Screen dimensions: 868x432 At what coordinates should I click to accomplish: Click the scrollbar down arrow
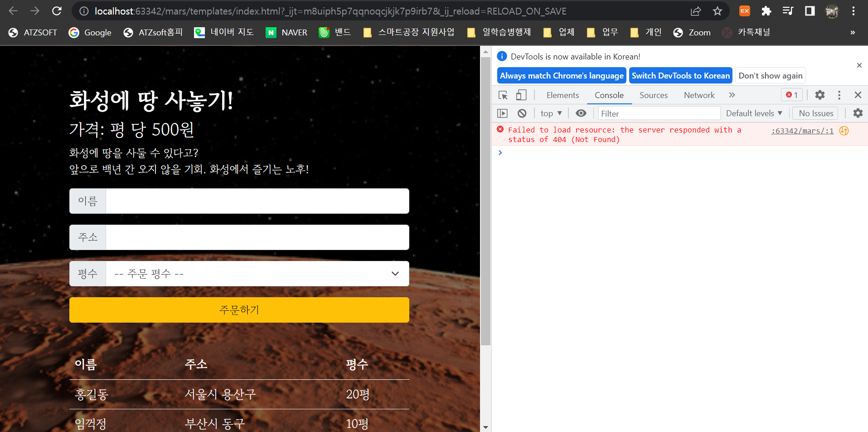pos(485,427)
